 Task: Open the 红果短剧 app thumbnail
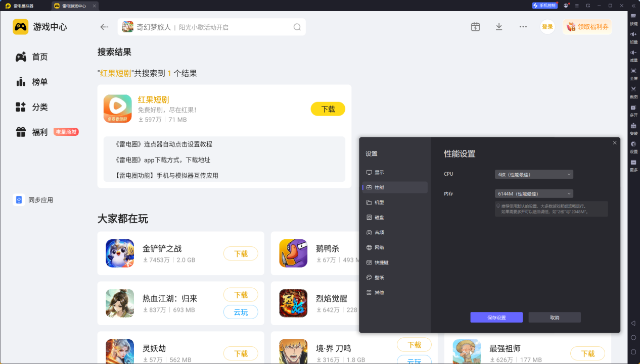118,109
